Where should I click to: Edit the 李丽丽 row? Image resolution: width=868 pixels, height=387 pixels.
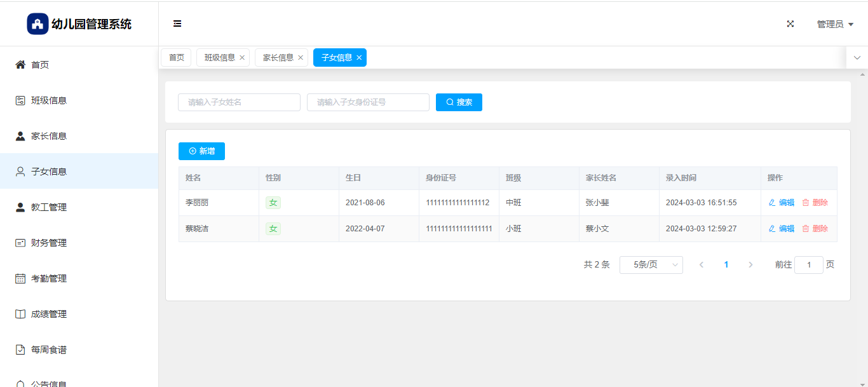coord(782,203)
